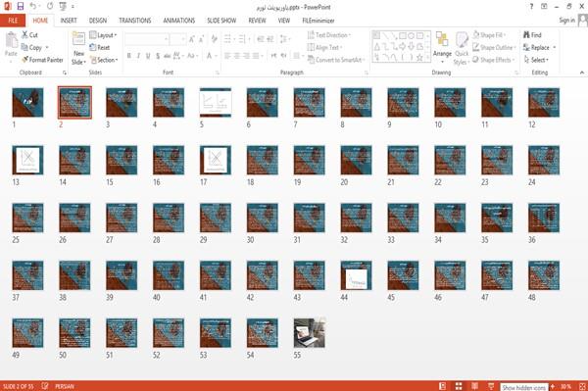Image resolution: width=588 pixels, height=391 pixels.
Task: Toggle Italic formatting
Action: [138, 56]
